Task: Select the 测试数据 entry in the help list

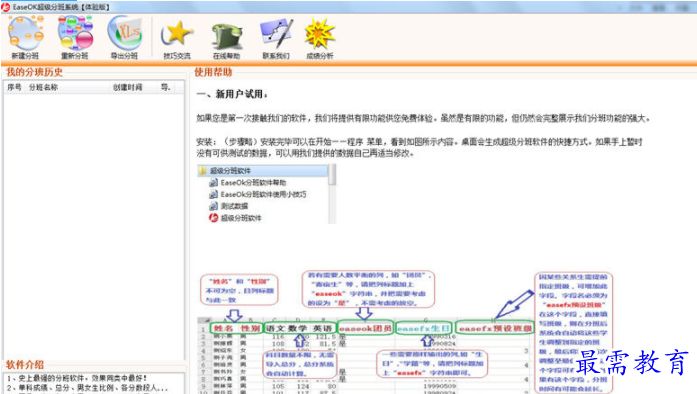Action: point(229,206)
